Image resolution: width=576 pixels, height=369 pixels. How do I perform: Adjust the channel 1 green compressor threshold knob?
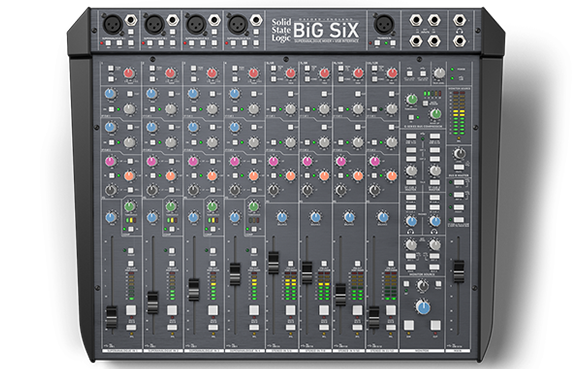pyautogui.click(x=129, y=207)
